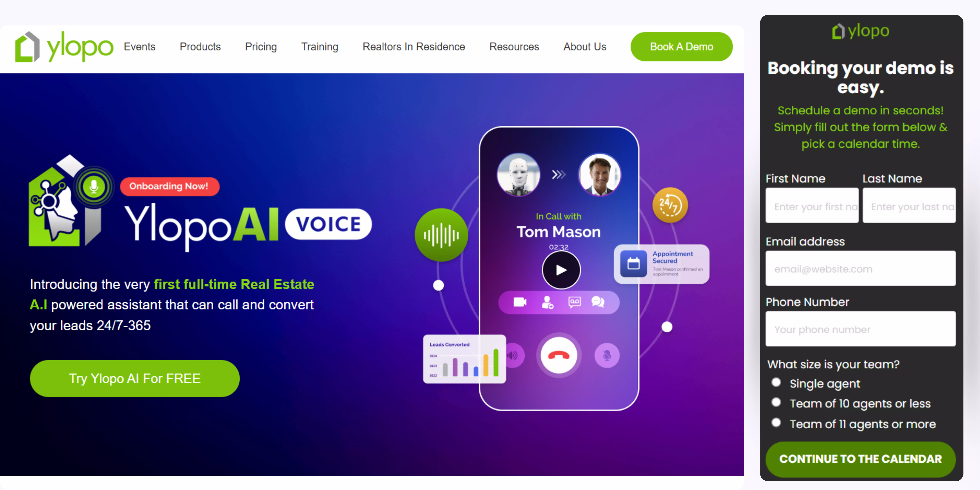The image size is (980, 490).
Task: Click the green sound wave icon
Action: tap(441, 235)
